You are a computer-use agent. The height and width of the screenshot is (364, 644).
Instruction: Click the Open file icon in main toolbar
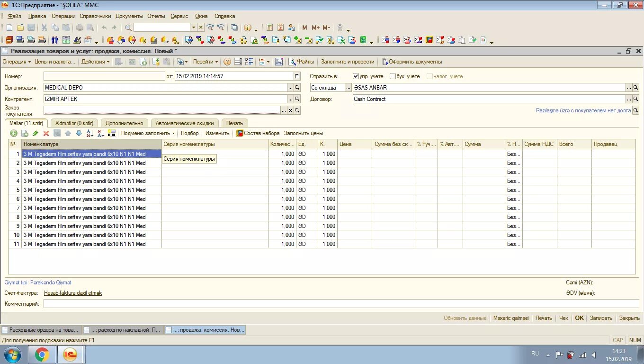coord(20,27)
